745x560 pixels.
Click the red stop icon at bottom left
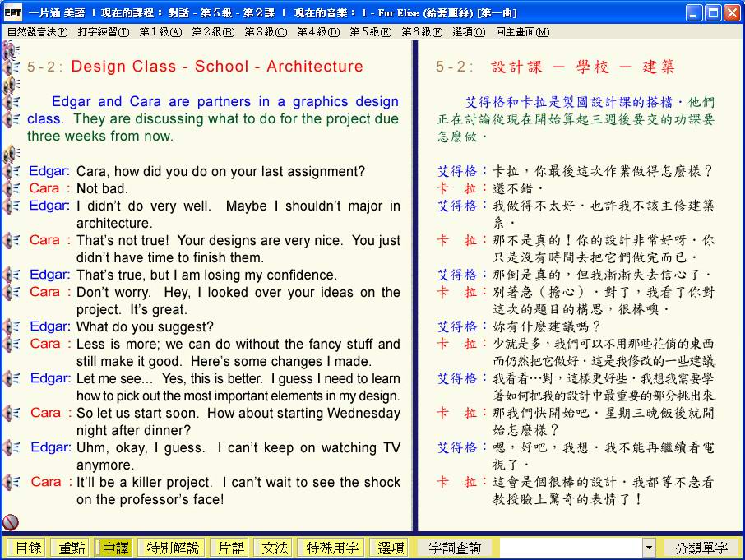[11, 521]
